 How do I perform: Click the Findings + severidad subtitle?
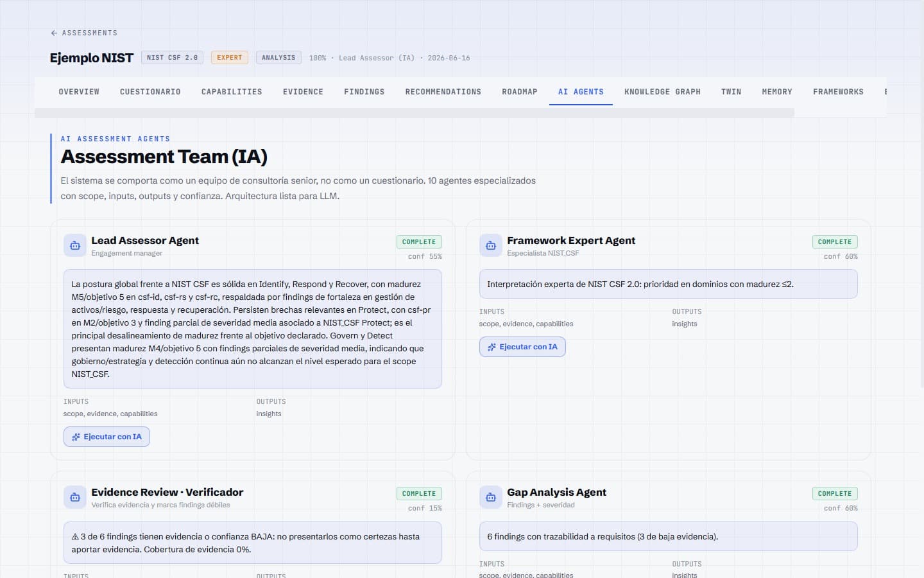point(541,505)
